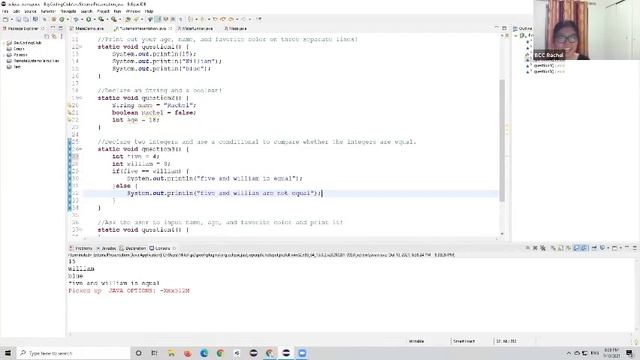
Task: Collapse question3 method fold marker line 26
Action: coord(80,149)
